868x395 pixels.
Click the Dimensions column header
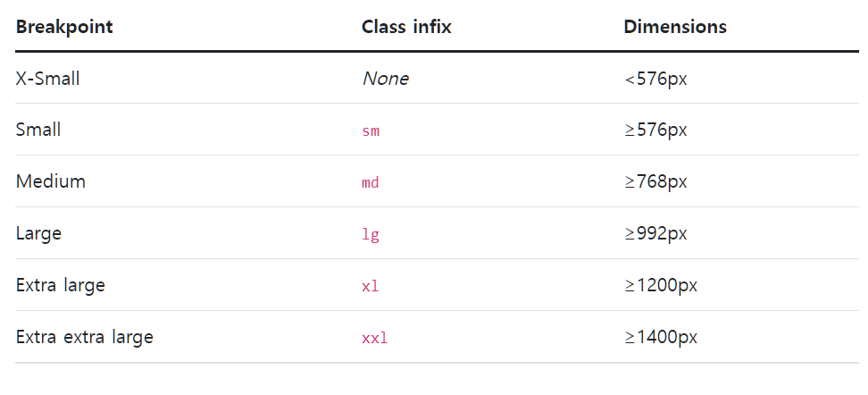tap(674, 27)
